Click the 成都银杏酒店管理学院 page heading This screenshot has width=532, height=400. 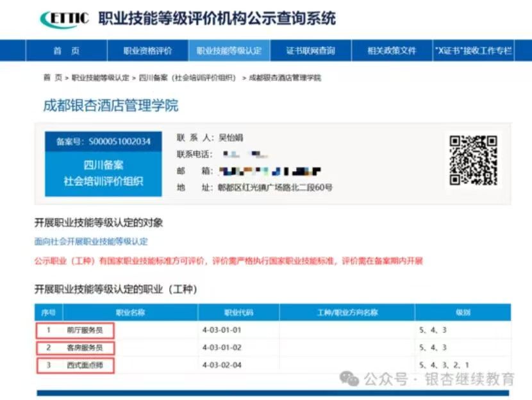(x=111, y=105)
